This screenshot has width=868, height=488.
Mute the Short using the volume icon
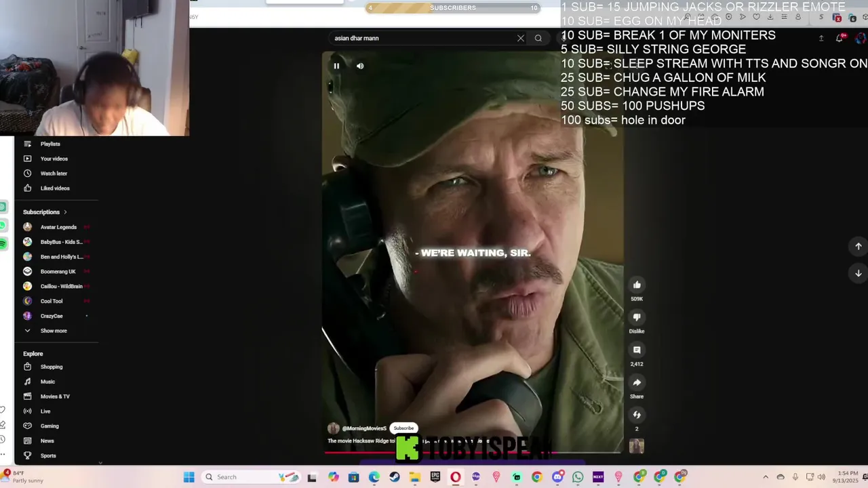(x=360, y=66)
